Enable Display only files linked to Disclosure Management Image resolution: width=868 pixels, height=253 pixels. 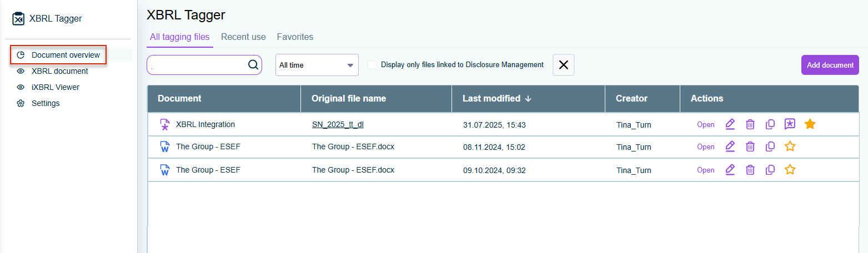(372, 65)
